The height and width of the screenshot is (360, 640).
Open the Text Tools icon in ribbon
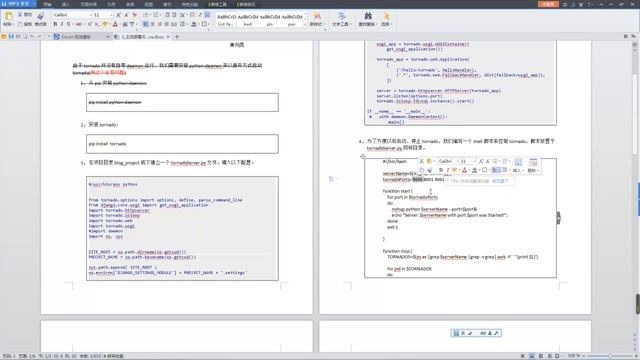click(342, 16)
